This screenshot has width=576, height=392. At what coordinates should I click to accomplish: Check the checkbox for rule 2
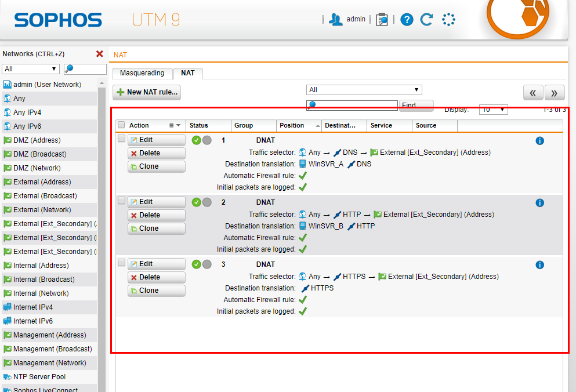click(121, 201)
